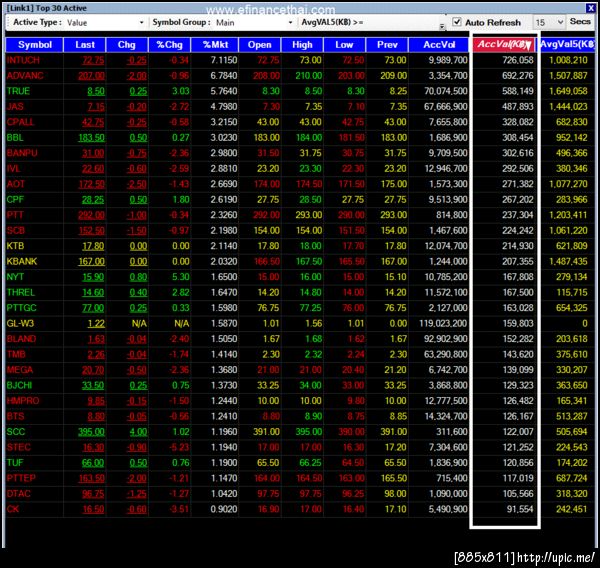Viewport: 600px width, 568px height.
Task: Sort by the %Mkt column header
Action: [x=215, y=45]
